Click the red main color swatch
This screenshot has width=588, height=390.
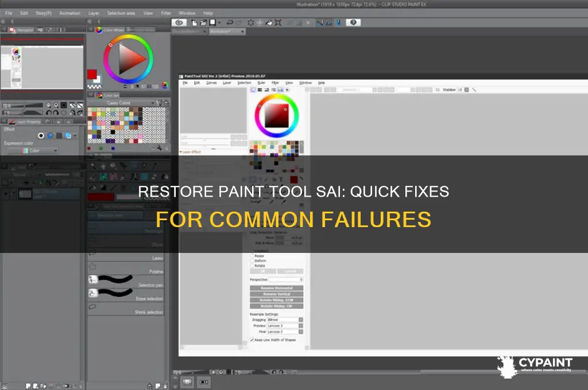[92, 74]
